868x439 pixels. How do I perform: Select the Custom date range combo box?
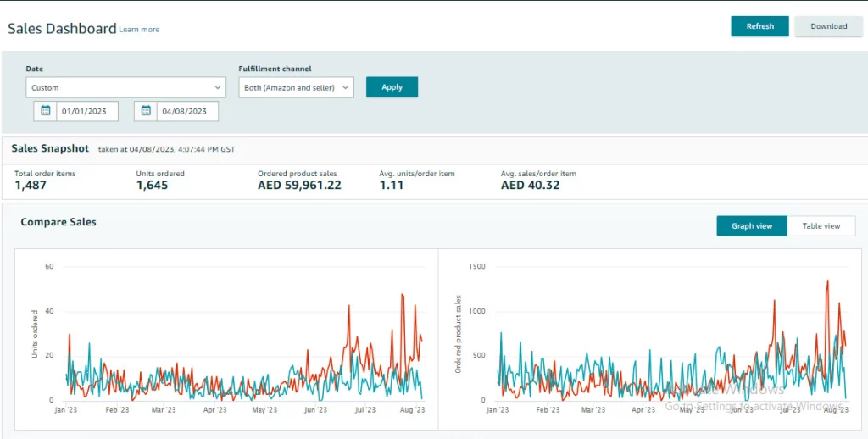pos(125,87)
